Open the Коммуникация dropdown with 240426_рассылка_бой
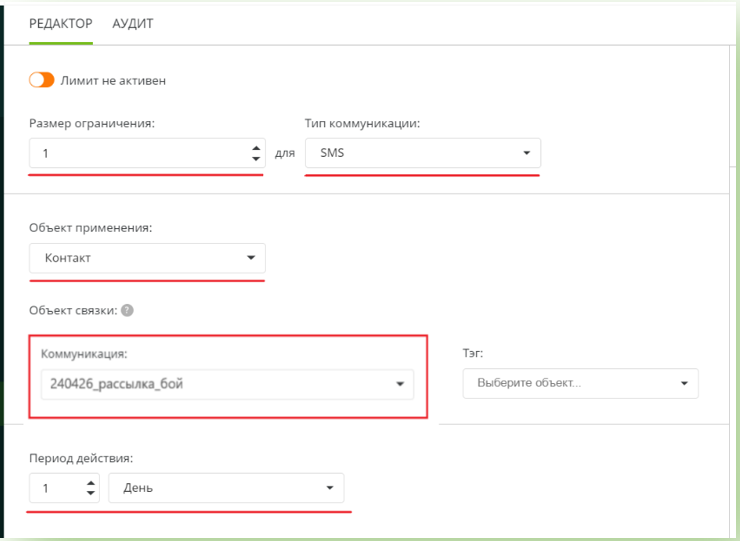The height and width of the screenshot is (541, 740). pos(227,383)
